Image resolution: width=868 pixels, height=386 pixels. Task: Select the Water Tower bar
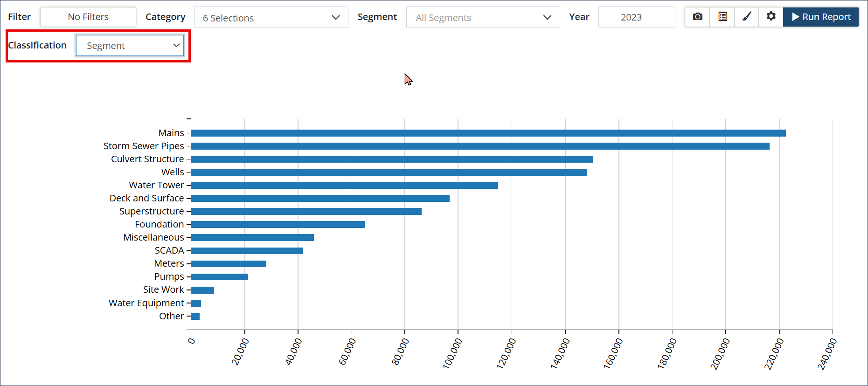pyautogui.click(x=344, y=186)
